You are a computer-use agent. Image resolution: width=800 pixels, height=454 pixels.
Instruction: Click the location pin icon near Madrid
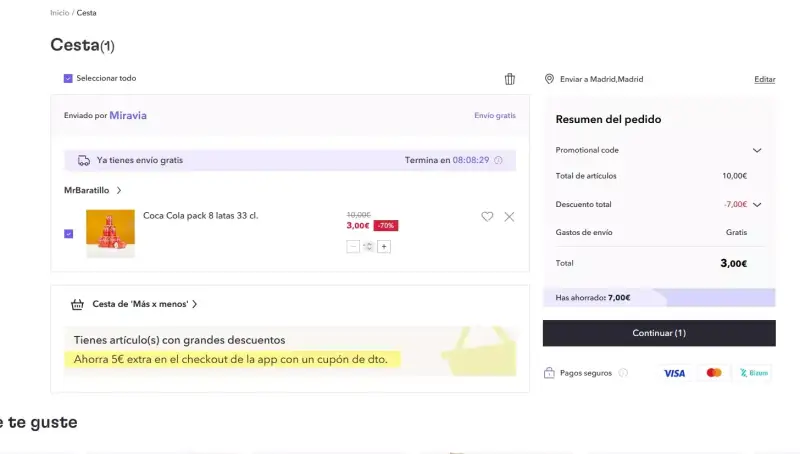tap(549, 79)
